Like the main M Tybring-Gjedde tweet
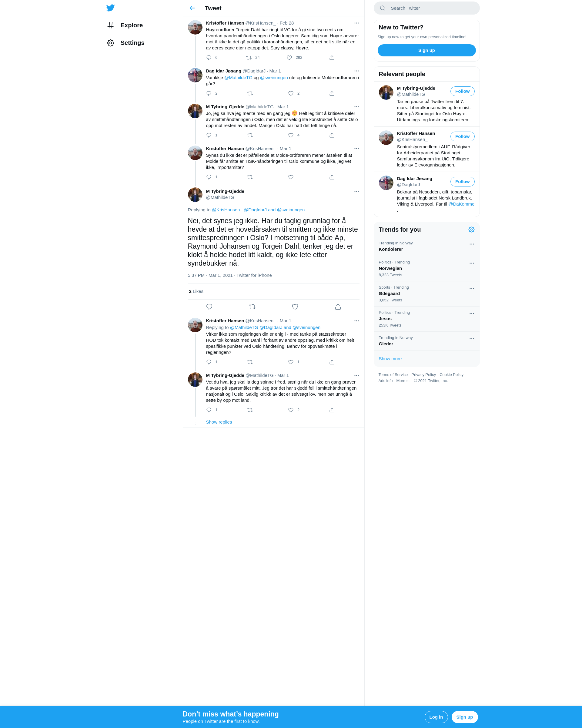582x728 pixels. point(295,307)
